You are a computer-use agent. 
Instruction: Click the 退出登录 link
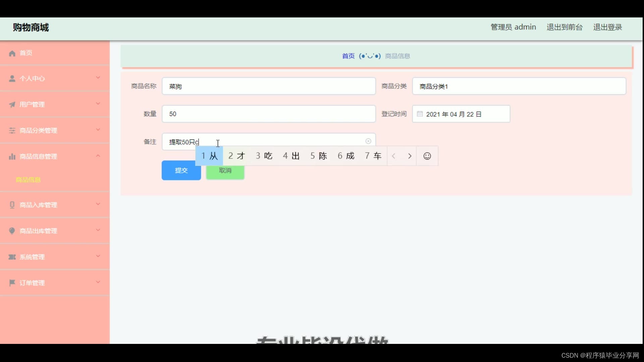pyautogui.click(x=607, y=27)
